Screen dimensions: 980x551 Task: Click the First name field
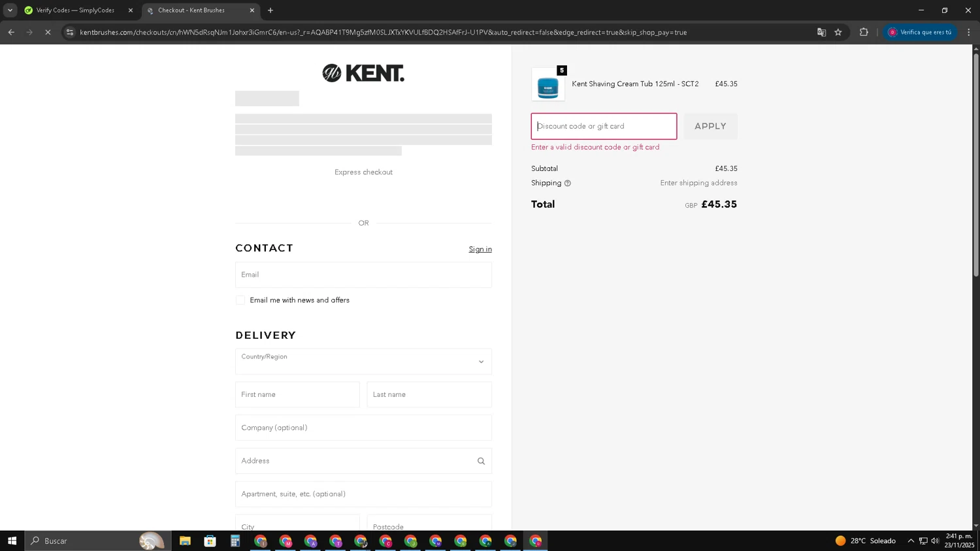pyautogui.click(x=297, y=394)
